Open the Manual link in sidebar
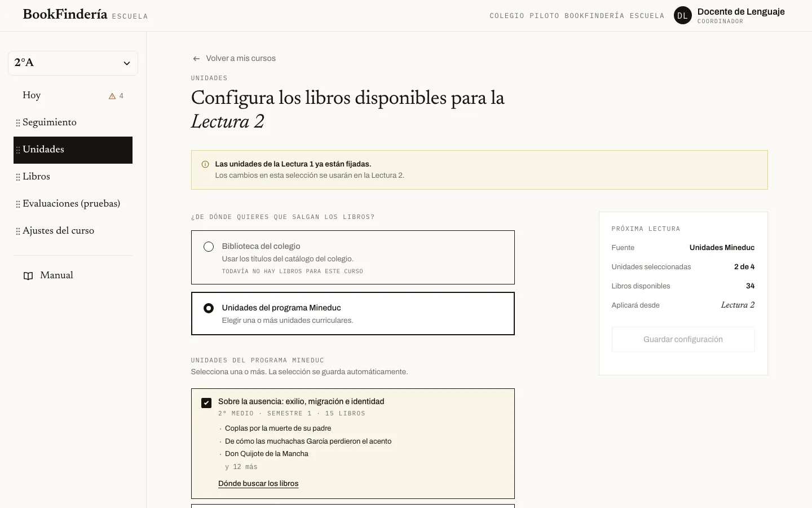 click(73, 275)
